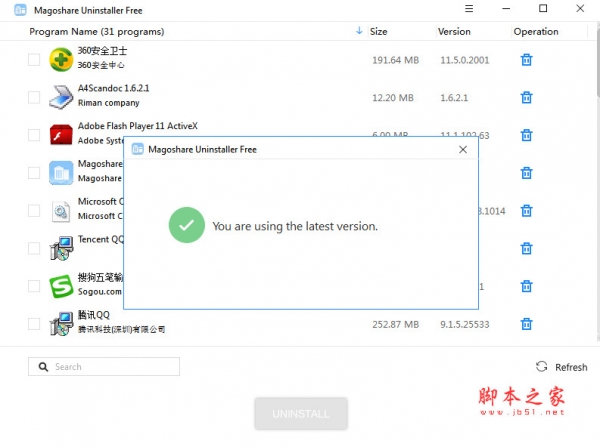This screenshot has width=600, height=447.
Task: Tick the checkbox for A4Scandoc
Action: point(34,97)
